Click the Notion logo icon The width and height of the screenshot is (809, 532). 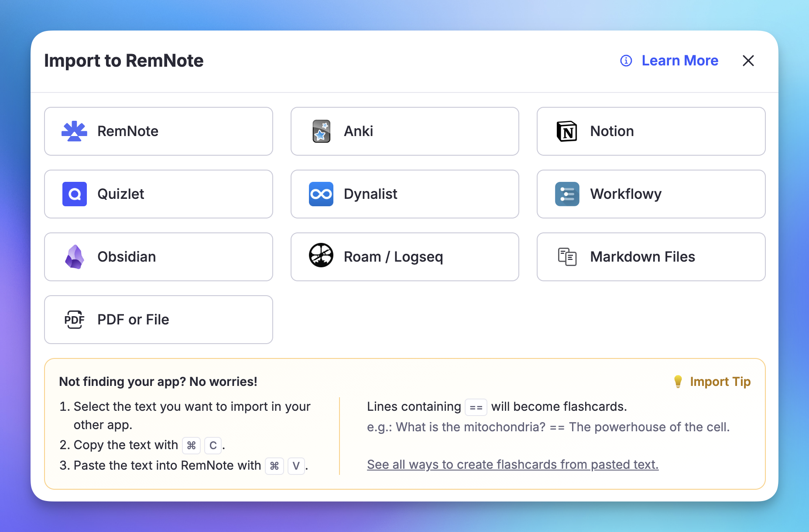pyautogui.click(x=567, y=131)
